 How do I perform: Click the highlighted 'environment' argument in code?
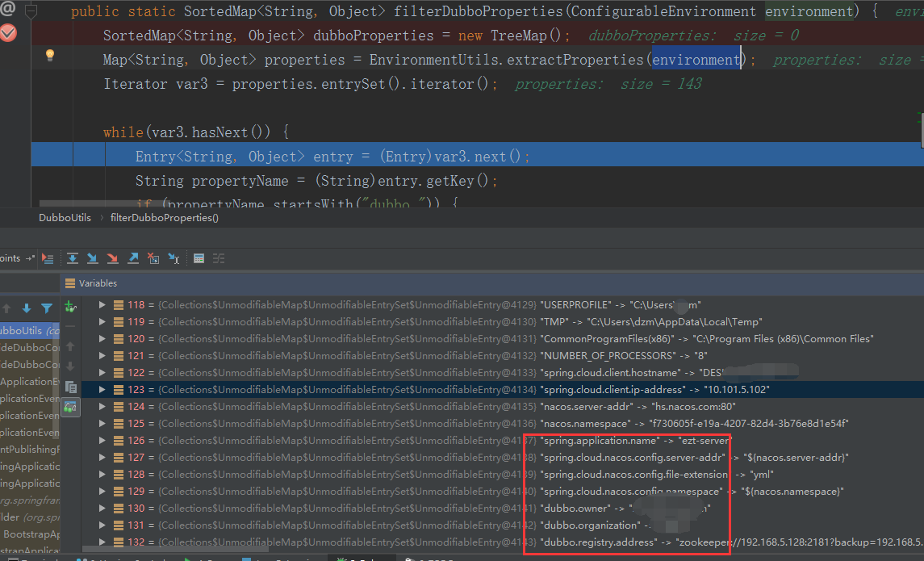[x=696, y=60]
